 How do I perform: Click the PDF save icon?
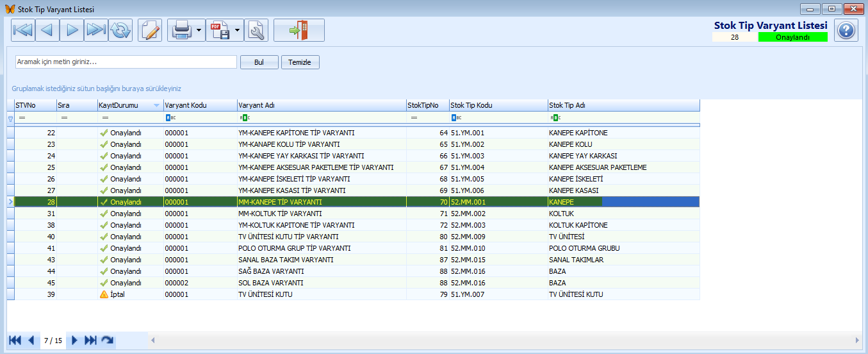pos(220,30)
